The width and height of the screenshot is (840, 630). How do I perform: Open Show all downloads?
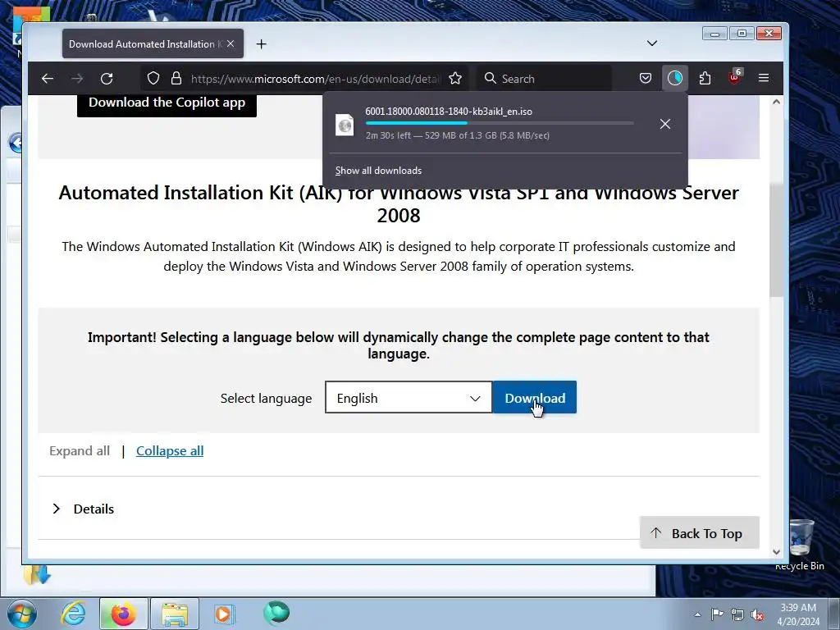tap(378, 171)
